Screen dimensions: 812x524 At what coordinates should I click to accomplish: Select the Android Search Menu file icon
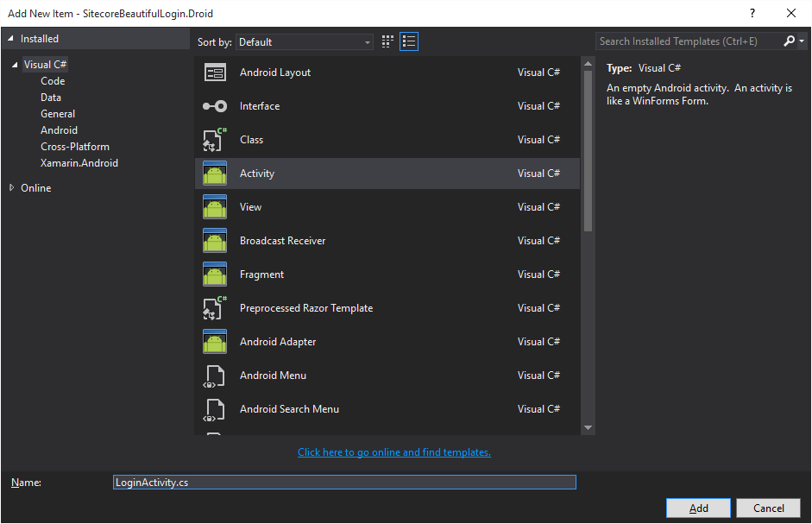(x=214, y=410)
